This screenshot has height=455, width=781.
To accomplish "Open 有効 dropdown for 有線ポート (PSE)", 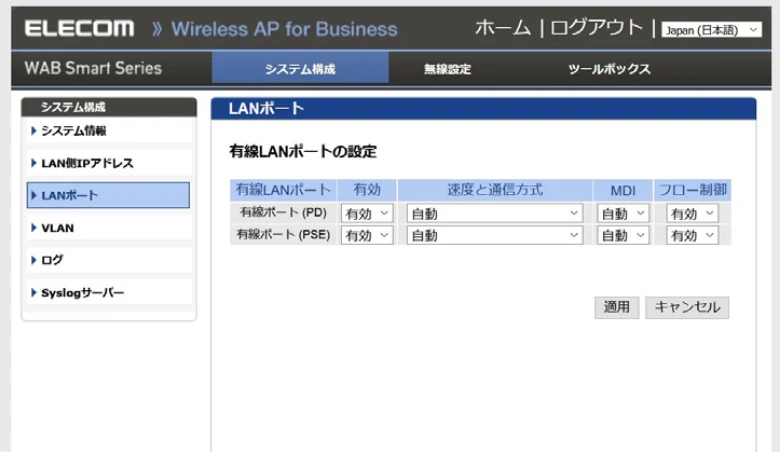I will coord(367,235).
